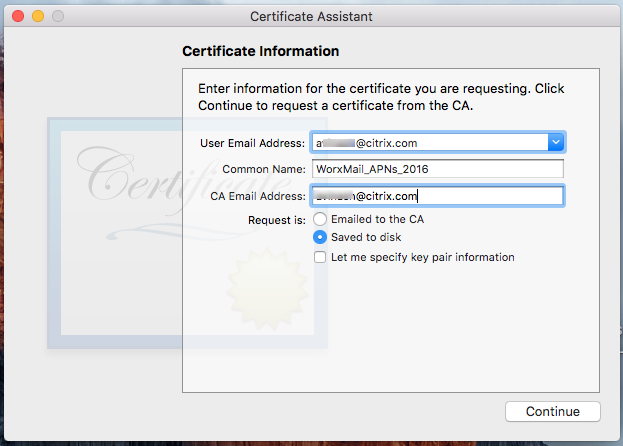Select the Common Name field containing WorxMail_APNs_2016
Viewport: 623px width, 446px height.
tap(438, 169)
